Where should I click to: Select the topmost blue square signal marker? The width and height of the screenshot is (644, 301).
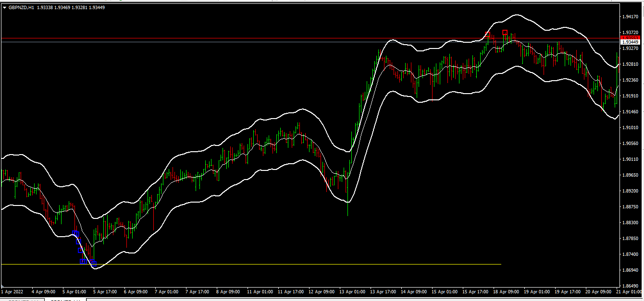pyautogui.click(x=74, y=233)
